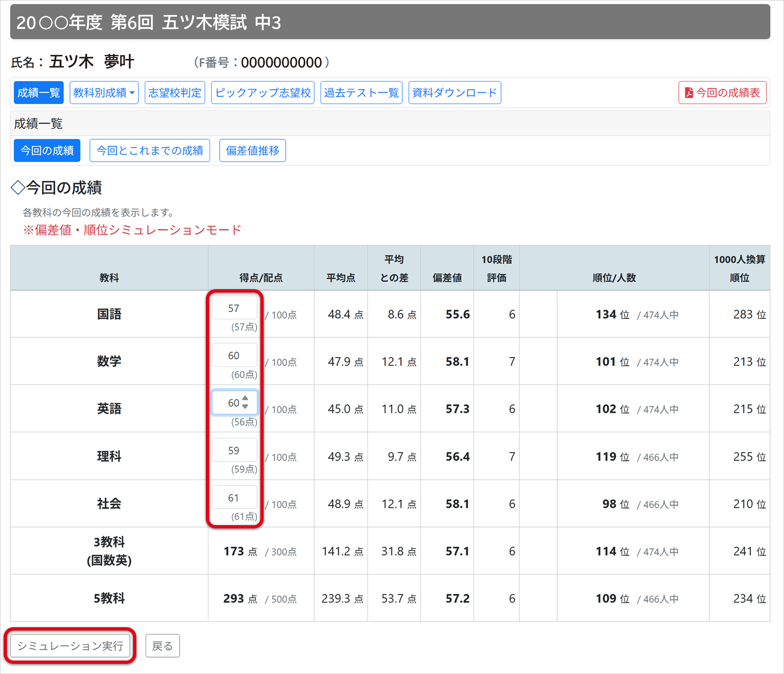784x674 pixels.
Task: Select the 今回の成績 sub-tab
Action: pos(47,151)
